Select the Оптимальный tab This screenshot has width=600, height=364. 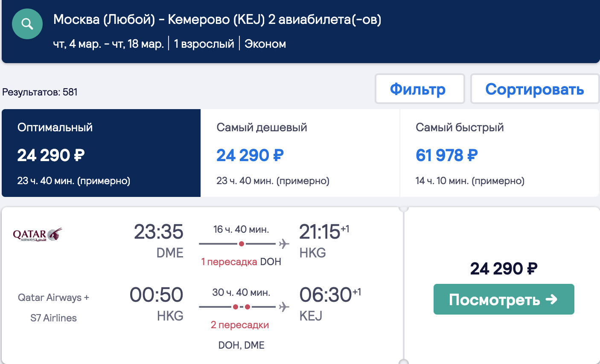[x=101, y=153]
